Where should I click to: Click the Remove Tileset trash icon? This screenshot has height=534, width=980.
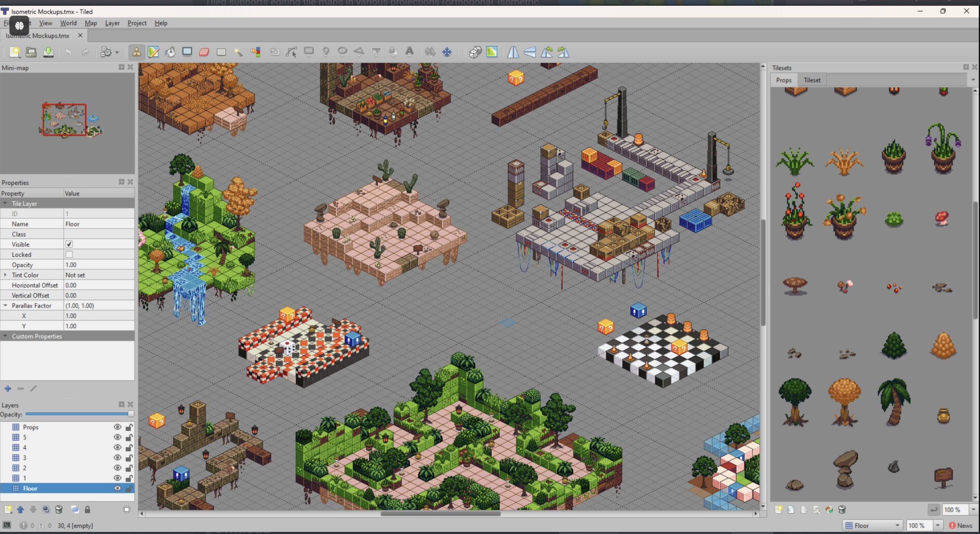pyautogui.click(x=842, y=510)
